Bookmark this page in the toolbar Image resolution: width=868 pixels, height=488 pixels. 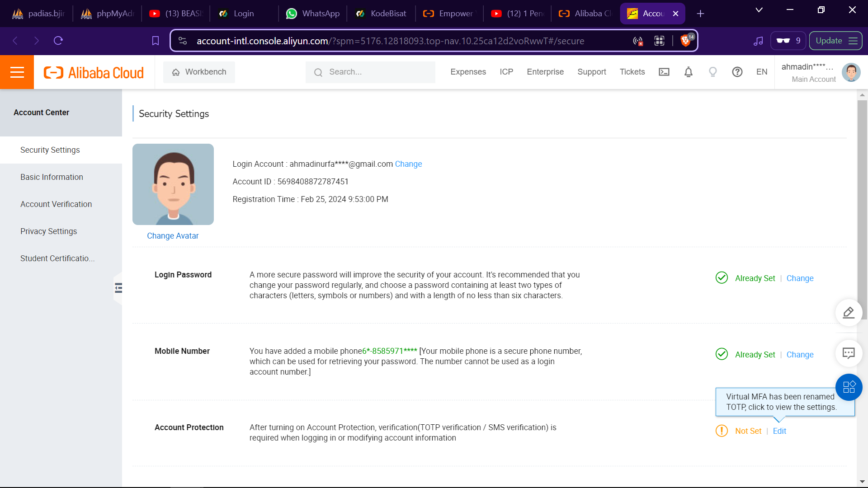pyautogui.click(x=156, y=41)
